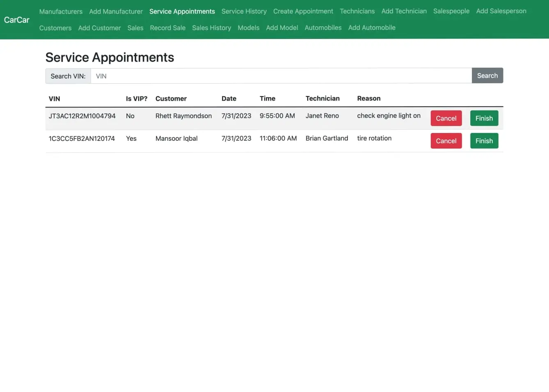Screen dimensions: 549x392
Task: Open the Salespeople page
Action: tap(451, 11)
